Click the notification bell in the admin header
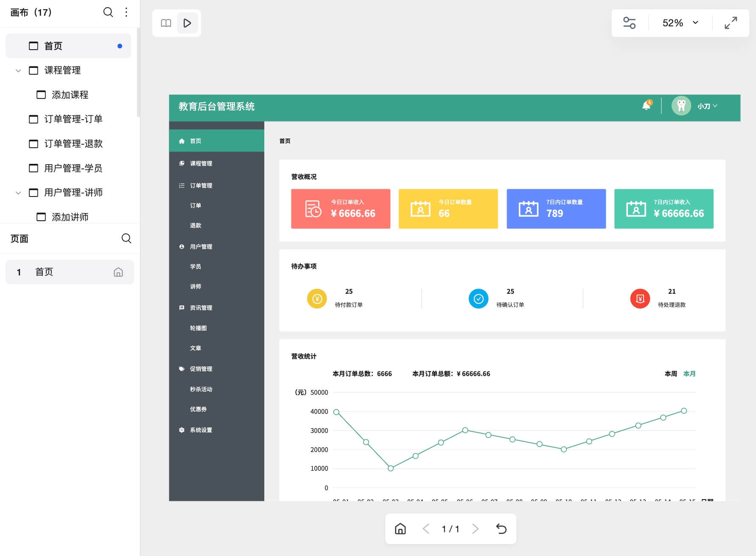Viewport: 756px width, 556px height. (647, 106)
